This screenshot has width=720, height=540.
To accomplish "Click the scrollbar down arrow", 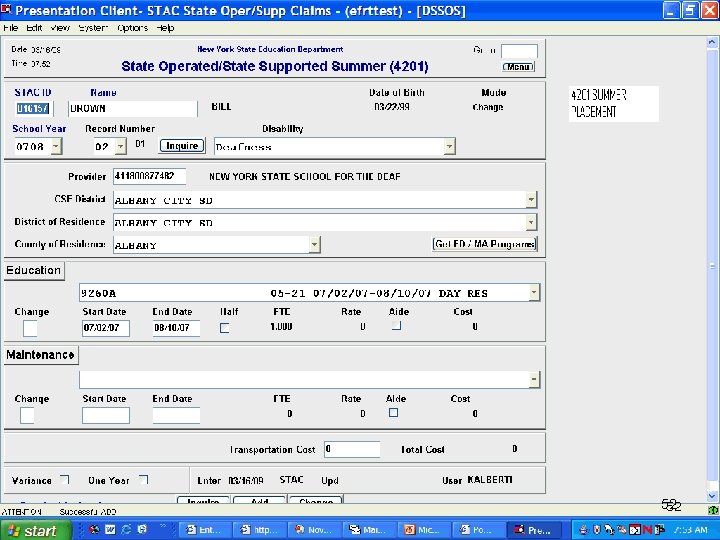I will tap(712, 496).
